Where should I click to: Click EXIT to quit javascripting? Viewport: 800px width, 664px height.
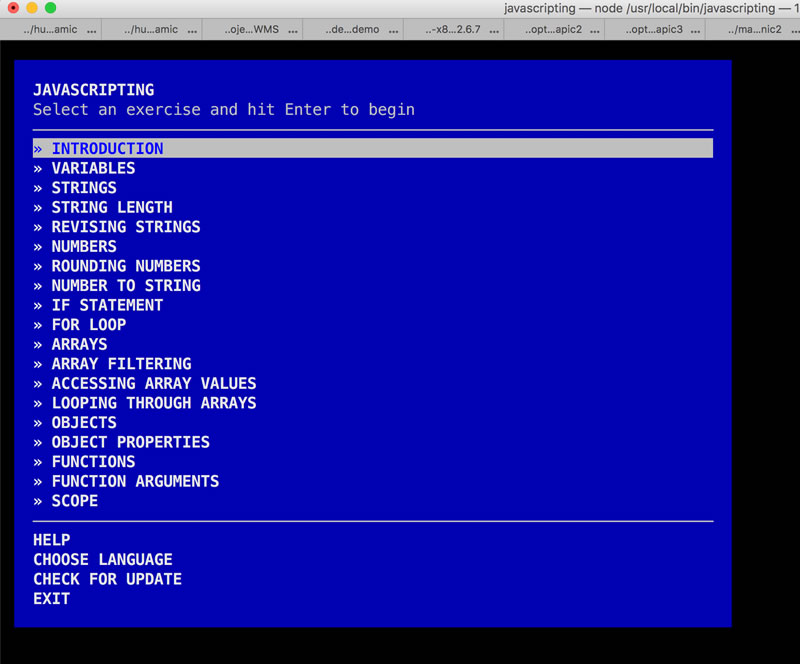click(x=52, y=599)
